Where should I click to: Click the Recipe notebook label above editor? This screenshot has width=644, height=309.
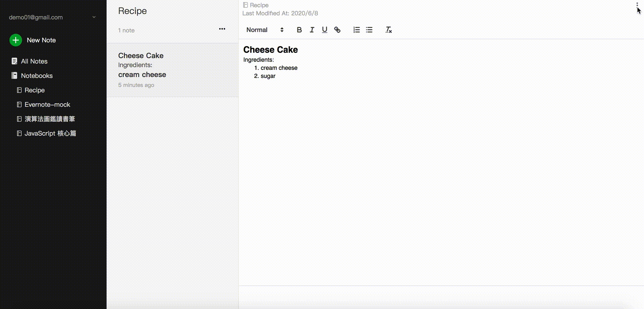pos(256,5)
